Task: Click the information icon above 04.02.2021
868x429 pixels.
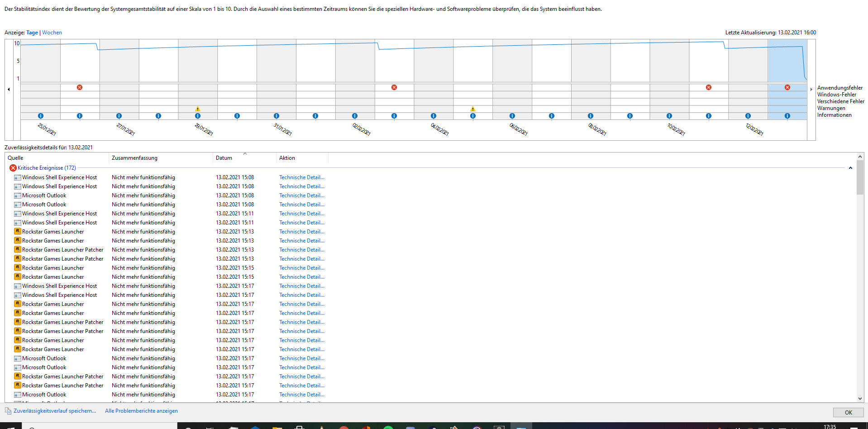Action: (x=434, y=116)
